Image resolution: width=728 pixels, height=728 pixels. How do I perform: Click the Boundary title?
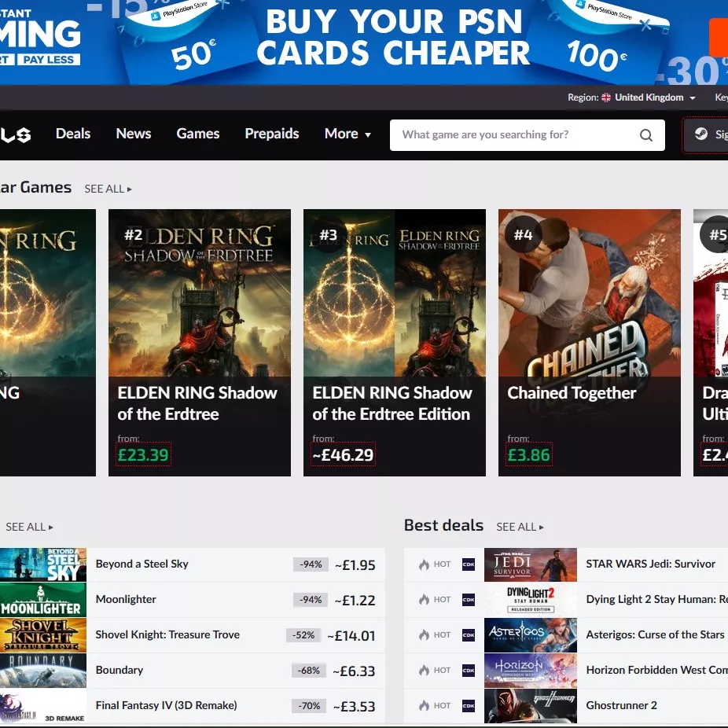pos(119,670)
